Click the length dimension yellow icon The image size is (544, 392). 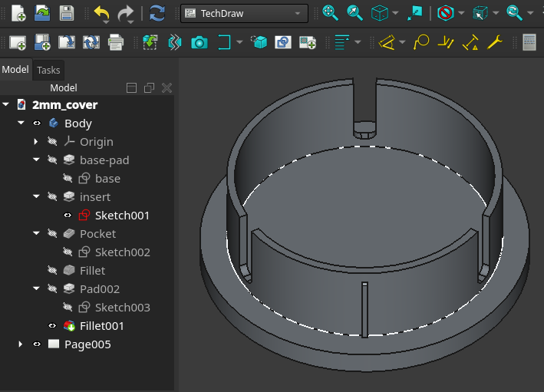click(x=387, y=43)
